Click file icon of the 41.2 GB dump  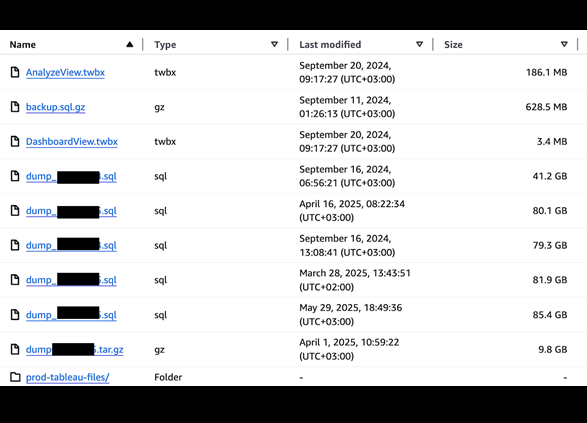click(x=15, y=176)
